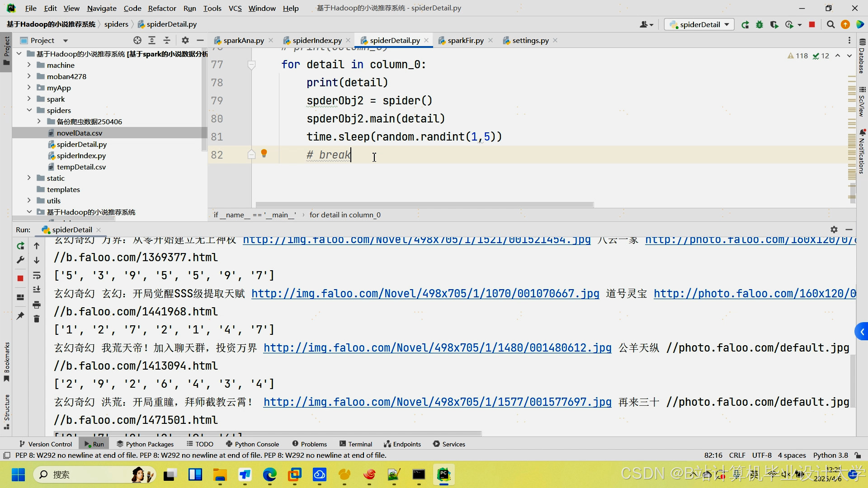Rerun spiderDetail from the Run panel
This screenshot has height=488, width=868.
tap(20, 246)
